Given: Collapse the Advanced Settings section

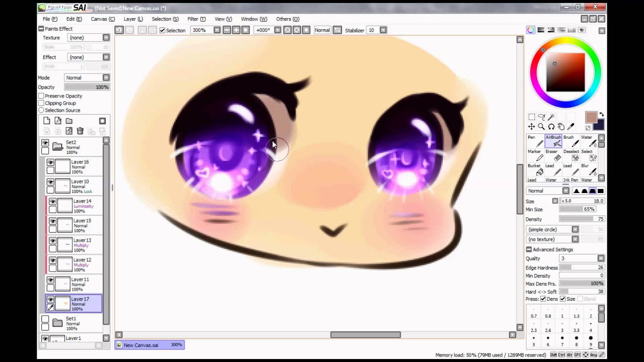Looking at the screenshot, I should (x=529, y=249).
